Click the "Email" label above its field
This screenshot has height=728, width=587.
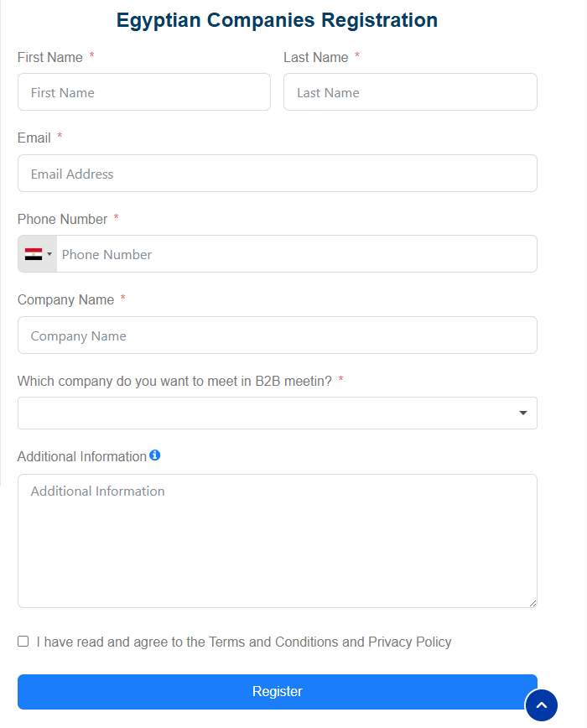click(x=34, y=138)
